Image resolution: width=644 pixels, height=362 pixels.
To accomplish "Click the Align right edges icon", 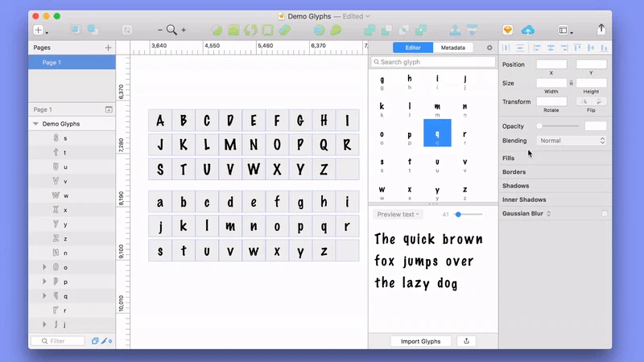I will [x=564, y=48].
